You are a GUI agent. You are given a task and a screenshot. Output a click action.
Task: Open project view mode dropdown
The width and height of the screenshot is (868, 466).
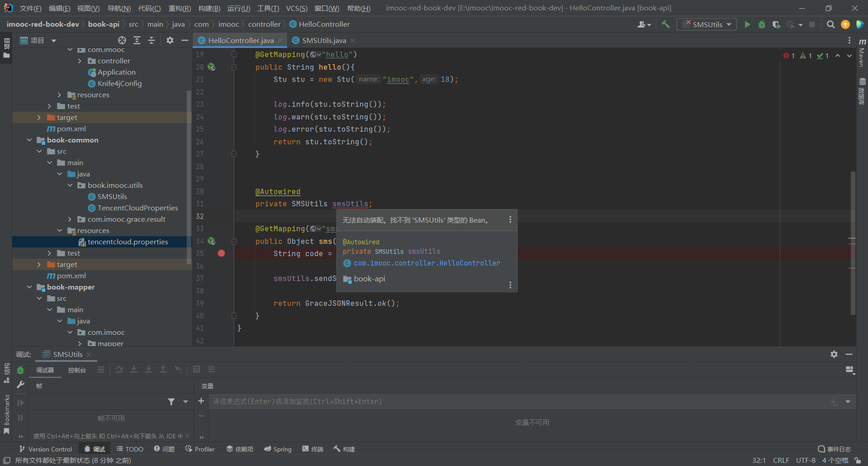click(54, 41)
